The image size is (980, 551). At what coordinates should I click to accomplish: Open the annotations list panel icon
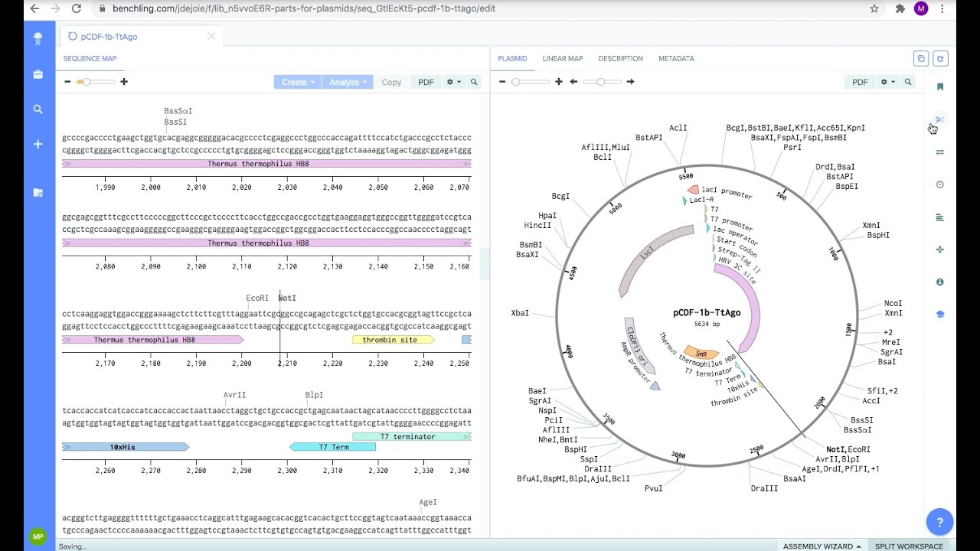click(940, 217)
